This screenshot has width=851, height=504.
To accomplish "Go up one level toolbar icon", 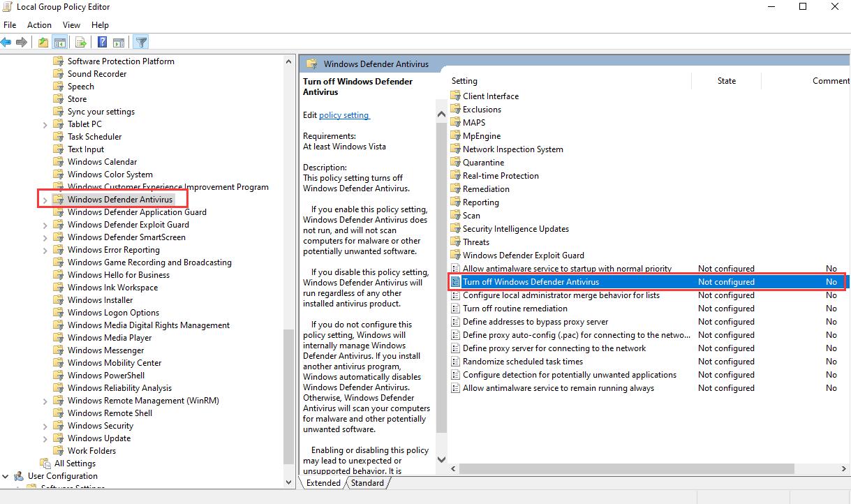I will coord(43,43).
